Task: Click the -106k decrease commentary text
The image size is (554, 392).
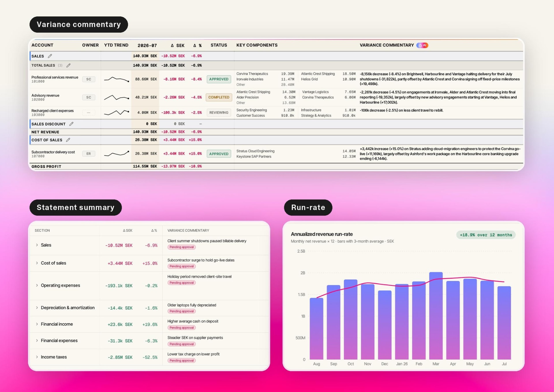Action: pos(401,110)
